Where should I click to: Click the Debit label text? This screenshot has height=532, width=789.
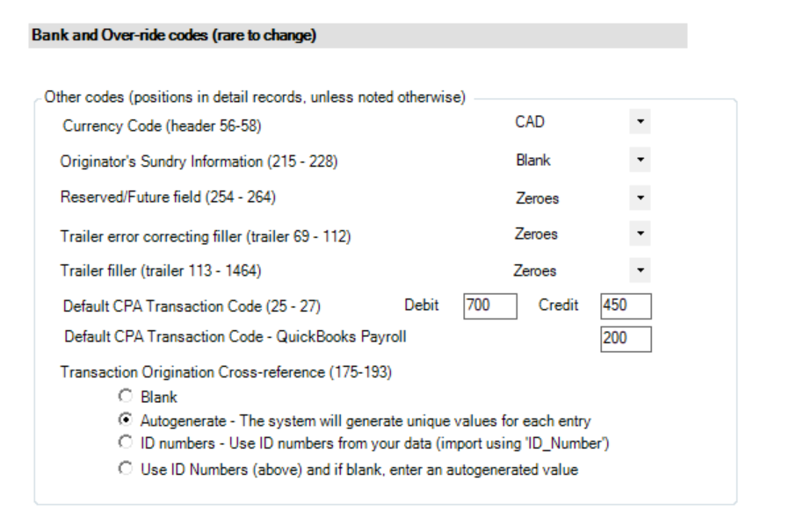420,306
